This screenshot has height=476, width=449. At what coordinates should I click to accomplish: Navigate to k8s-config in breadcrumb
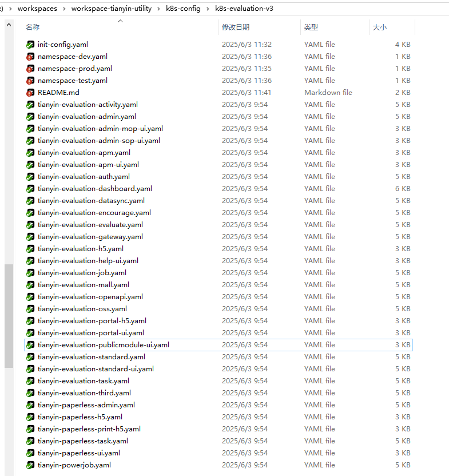[183, 9]
